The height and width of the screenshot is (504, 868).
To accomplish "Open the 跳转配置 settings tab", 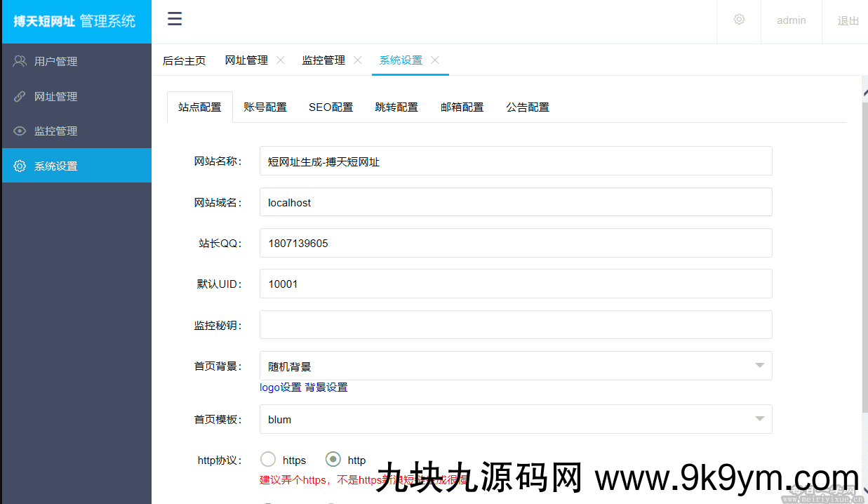I will coord(396,107).
